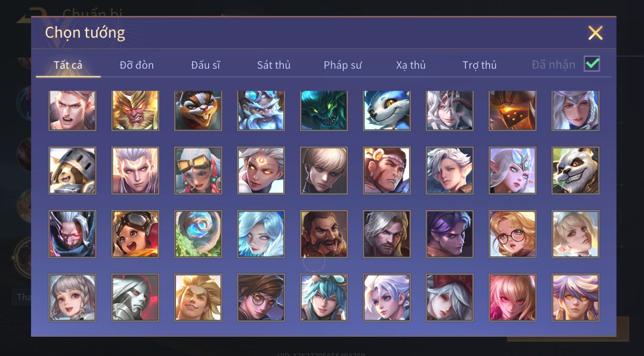The height and width of the screenshot is (356, 644).
Task: Select the blue cat hero portrait
Action: (387, 110)
